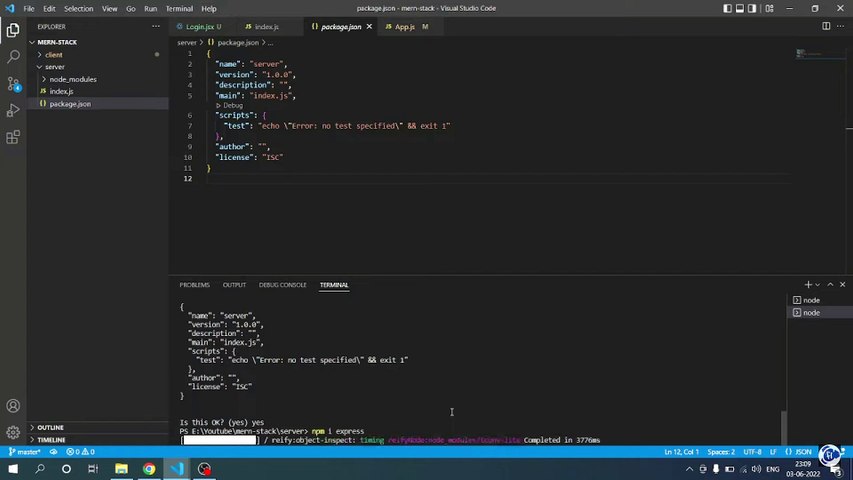Open Task View on taskbar
This screenshot has height=480, width=853.
coord(93,469)
